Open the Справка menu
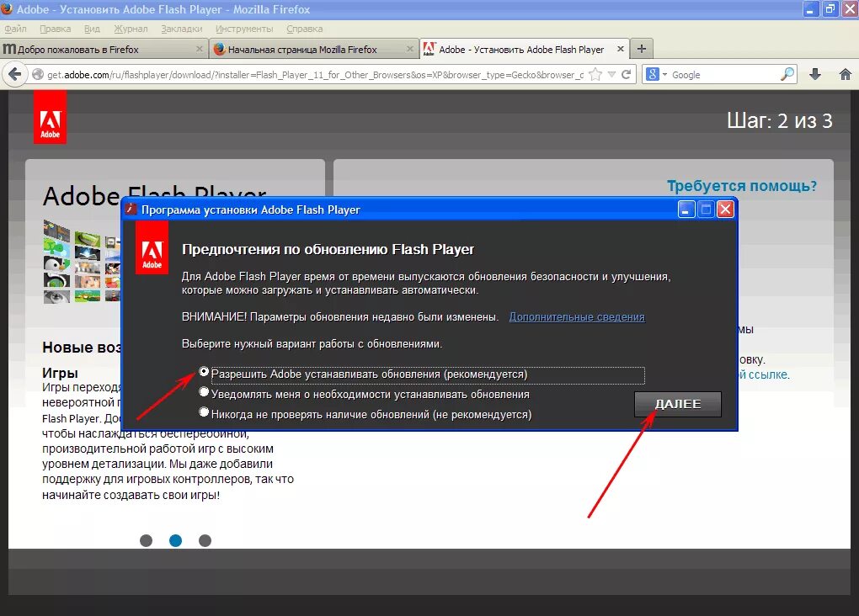 [305, 29]
